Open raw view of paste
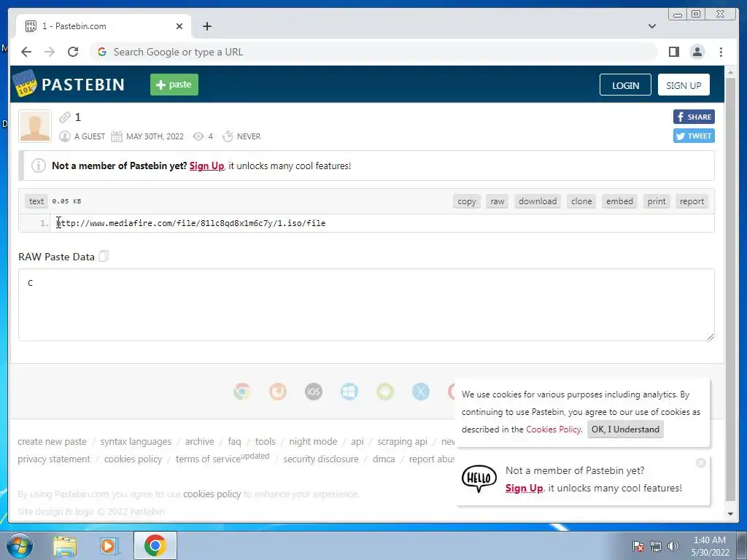 click(498, 201)
